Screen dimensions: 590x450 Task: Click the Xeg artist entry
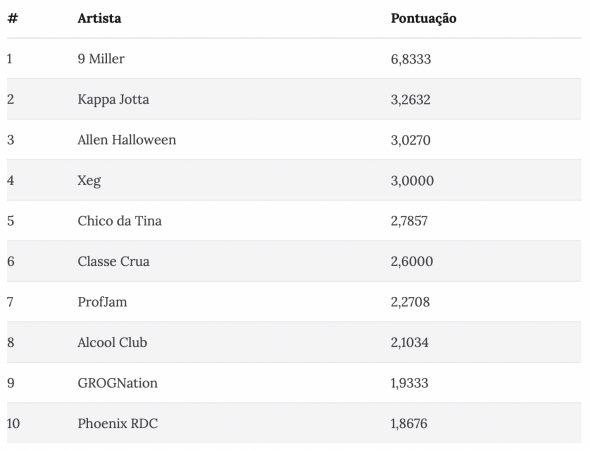pos(89,181)
